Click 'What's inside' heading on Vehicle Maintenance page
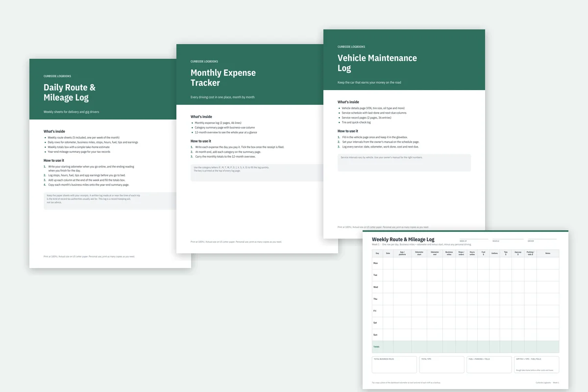Image resolution: width=588 pixels, height=392 pixels. click(x=348, y=102)
